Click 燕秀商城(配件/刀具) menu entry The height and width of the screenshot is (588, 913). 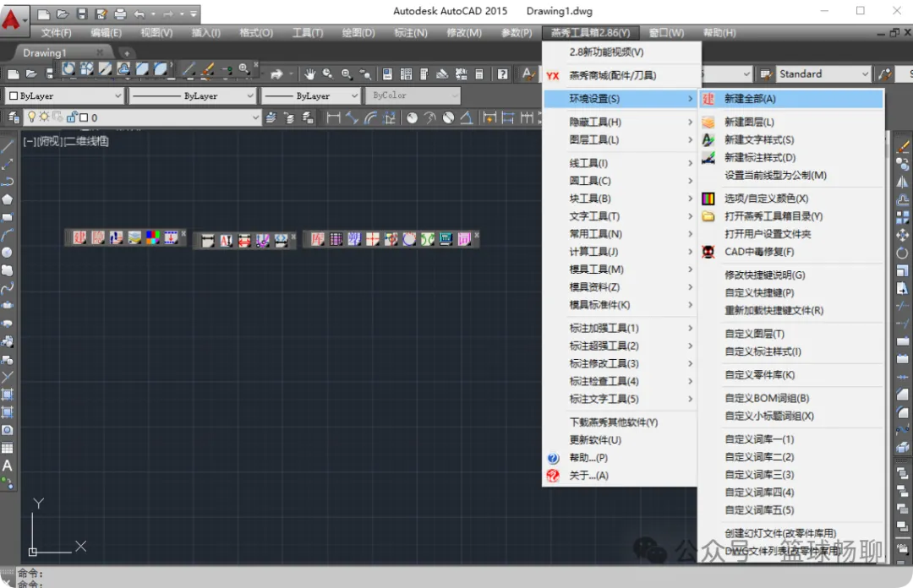click(x=622, y=76)
